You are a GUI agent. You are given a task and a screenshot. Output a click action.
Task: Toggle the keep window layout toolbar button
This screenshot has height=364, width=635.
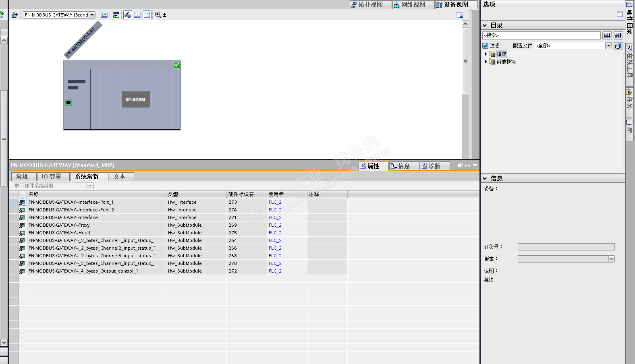147,15
